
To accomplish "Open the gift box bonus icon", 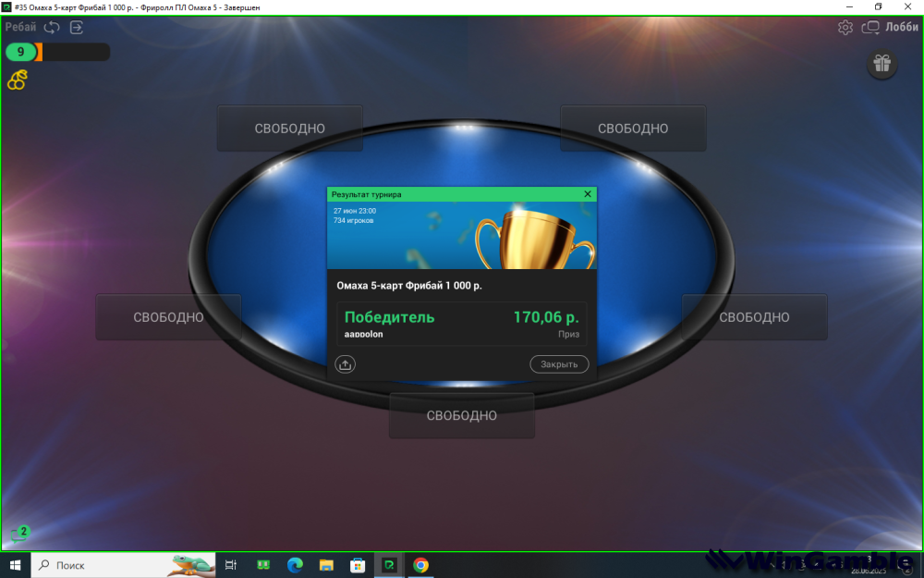I will point(881,63).
